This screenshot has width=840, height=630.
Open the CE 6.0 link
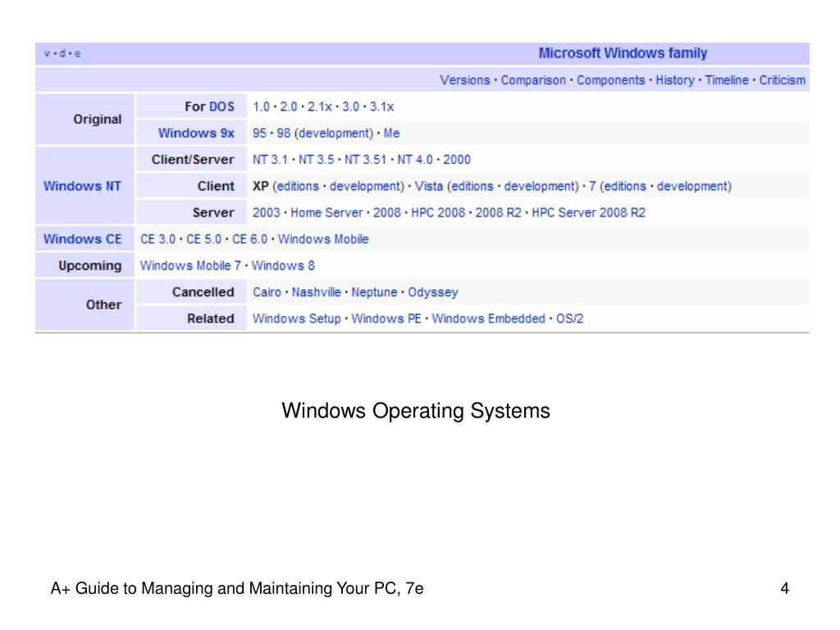249,239
